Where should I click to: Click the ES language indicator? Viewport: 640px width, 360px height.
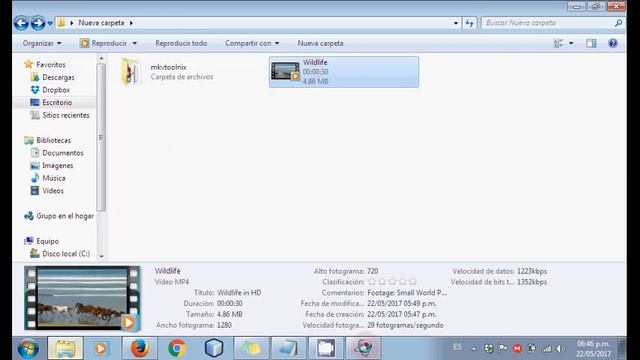457,347
